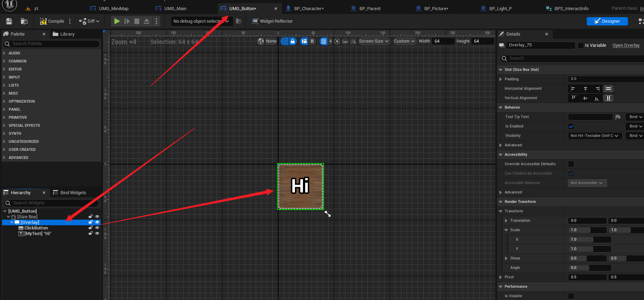644x300 pixels.
Task: Toggle grid snapping icon
Action: 324,41
